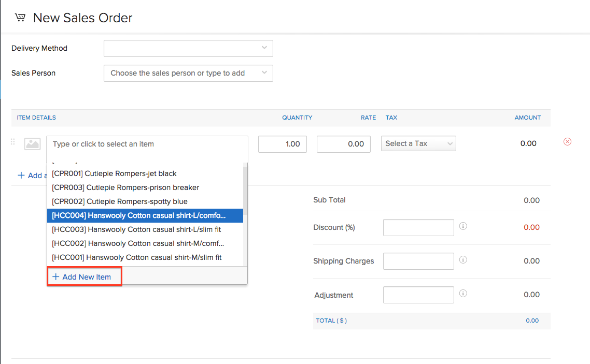Image resolution: width=590 pixels, height=364 pixels.
Task: Click the info icon next to Adjustment
Action: click(463, 293)
